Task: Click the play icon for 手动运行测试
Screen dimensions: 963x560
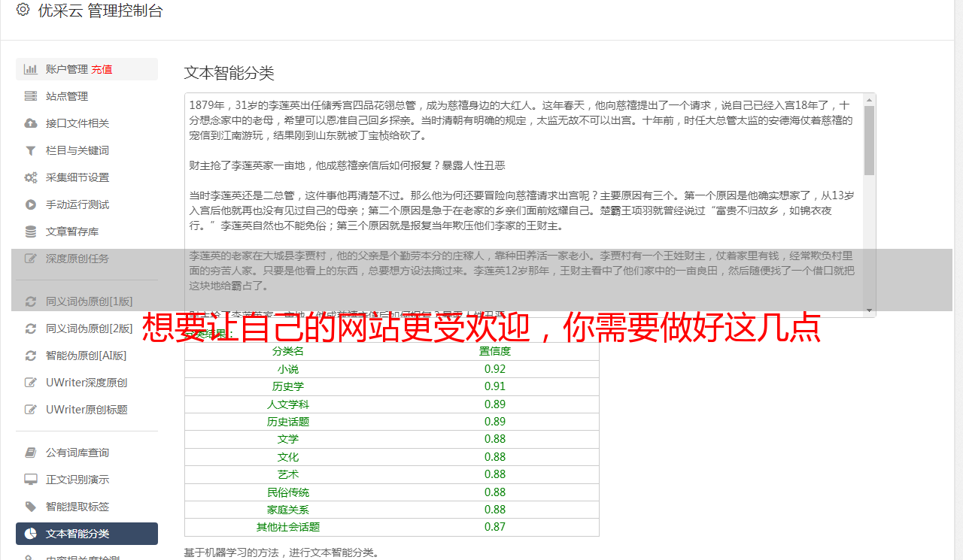Action: tap(31, 204)
